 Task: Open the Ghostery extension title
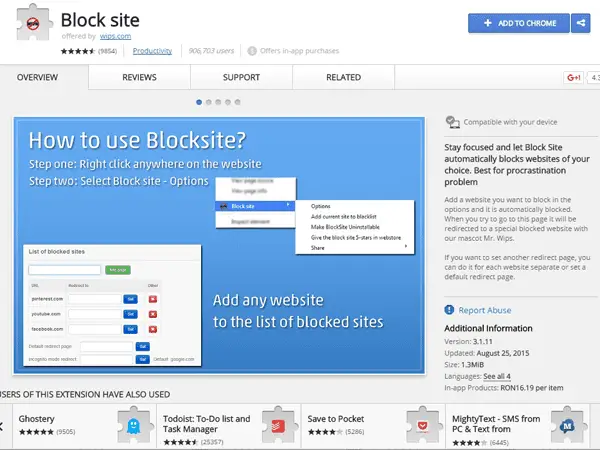pos(36,419)
